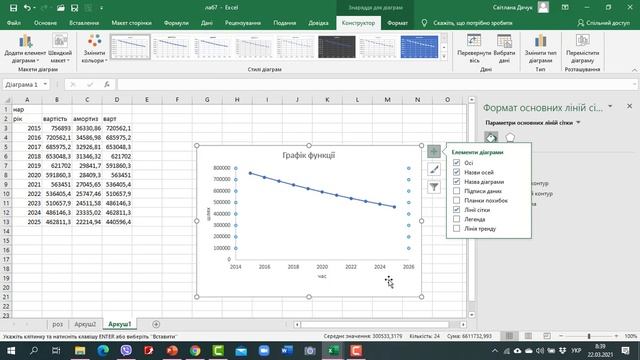Switch to Page Layout view in status bar
The width and height of the screenshot is (640, 360).
tap(528, 336)
